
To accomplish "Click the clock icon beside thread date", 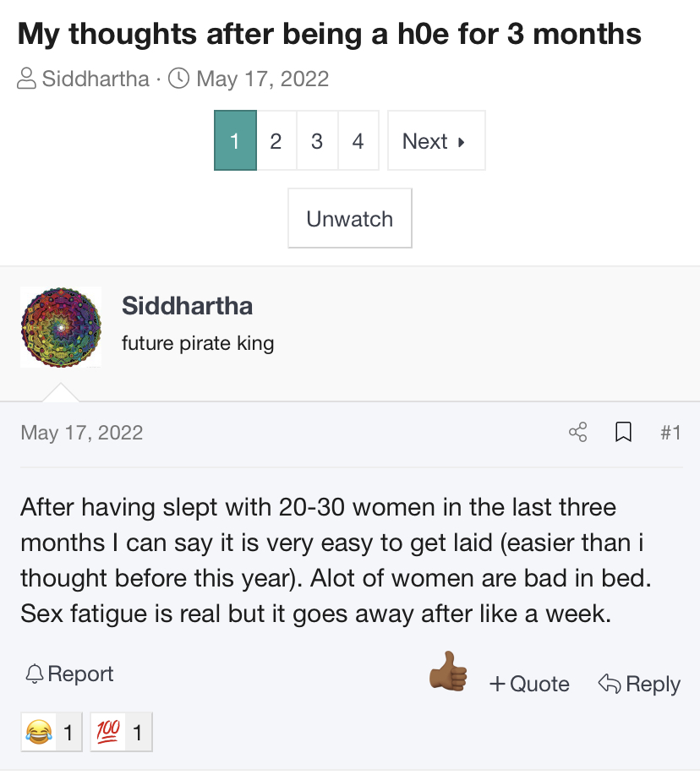I will pos(179,79).
